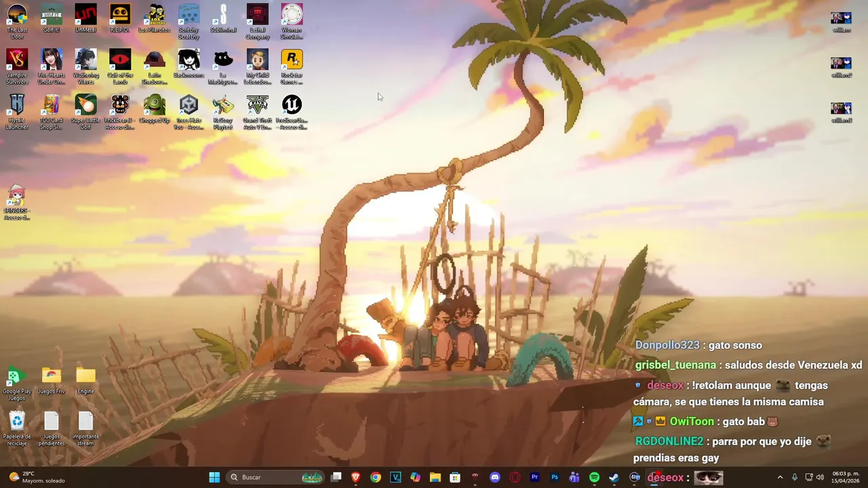
Task: Open the Backrooms shortcut
Action: 189,64
